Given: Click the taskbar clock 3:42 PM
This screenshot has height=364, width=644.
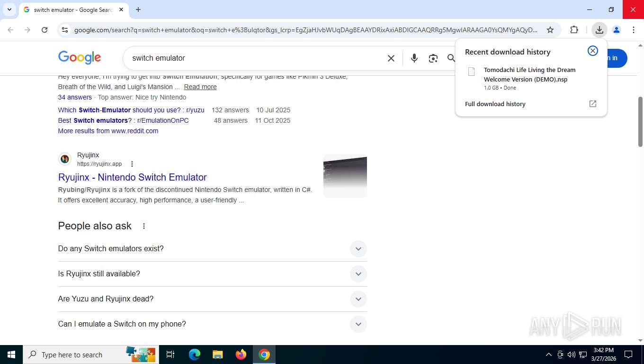Looking at the screenshot, I should click(x=603, y=355).
